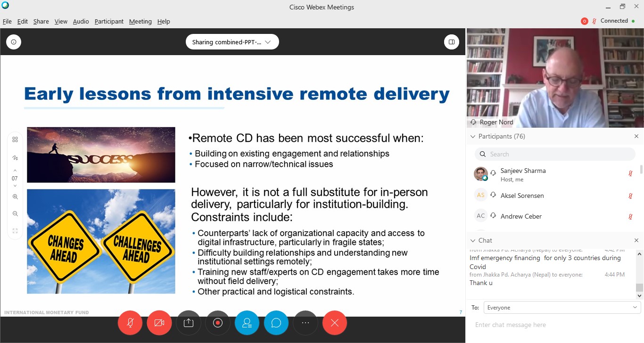Open the Participant menu
The image size is (644, 343).
click(109, 22)
